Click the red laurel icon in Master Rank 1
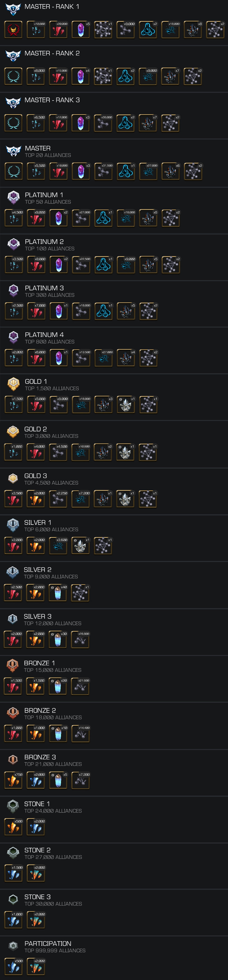The image size is (228, 980). coord(13,30)
